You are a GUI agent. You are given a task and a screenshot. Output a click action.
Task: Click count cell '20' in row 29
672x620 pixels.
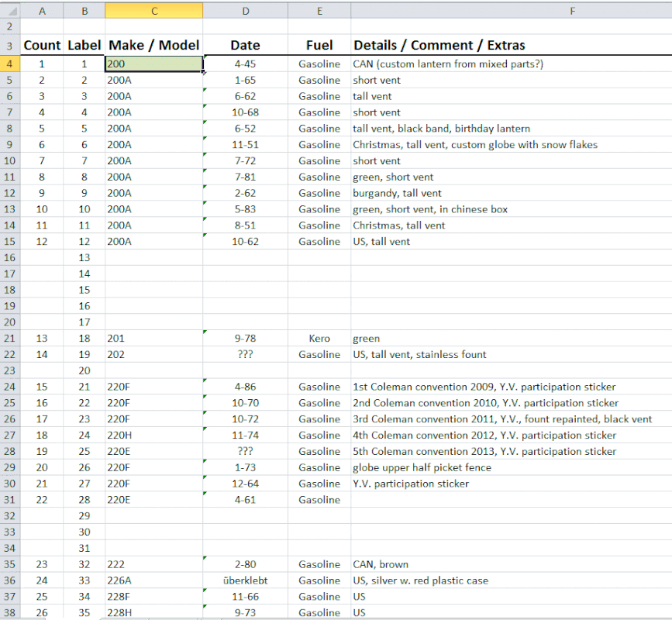coord(42,467)
